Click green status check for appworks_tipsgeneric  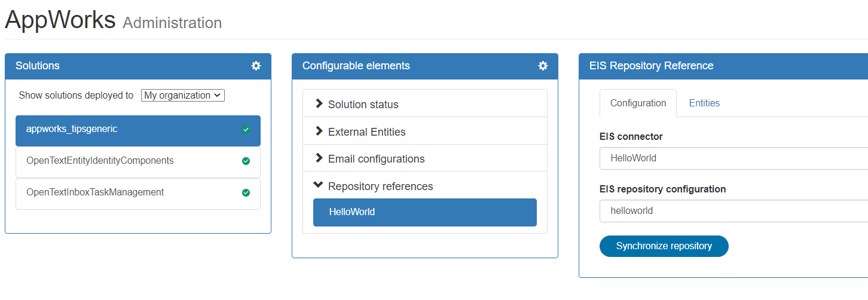(x=246, y=130)
